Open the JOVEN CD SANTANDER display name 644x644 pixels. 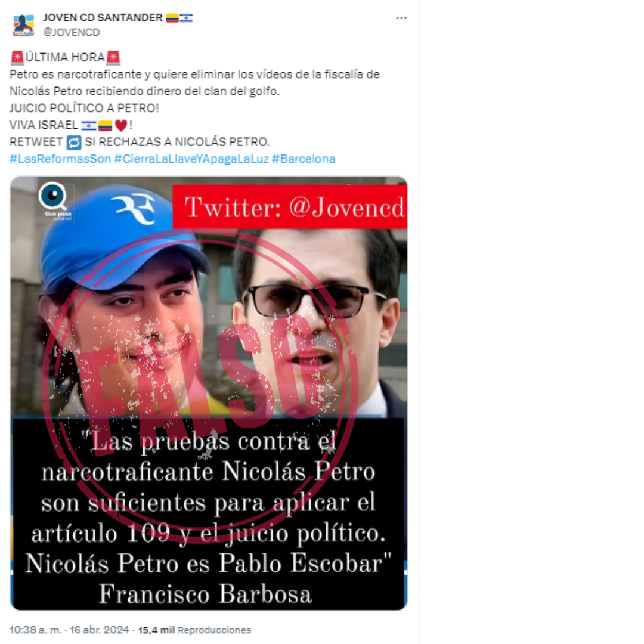pos(103,18)
